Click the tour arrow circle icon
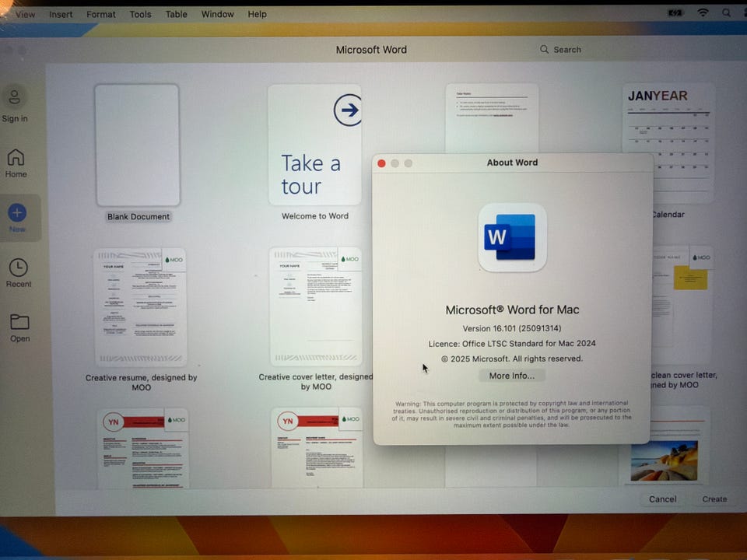 click(x=348, y=110)
